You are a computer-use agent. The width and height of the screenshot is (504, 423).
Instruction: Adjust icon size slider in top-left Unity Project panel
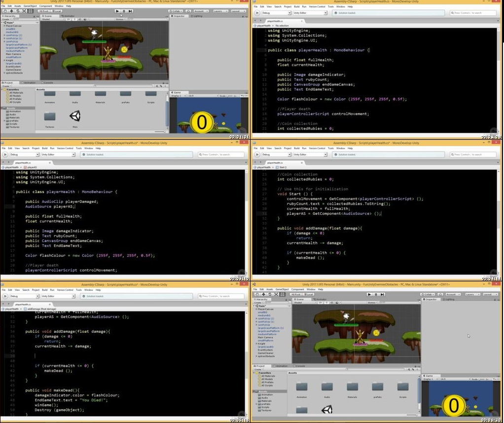(x=160, y=132)
